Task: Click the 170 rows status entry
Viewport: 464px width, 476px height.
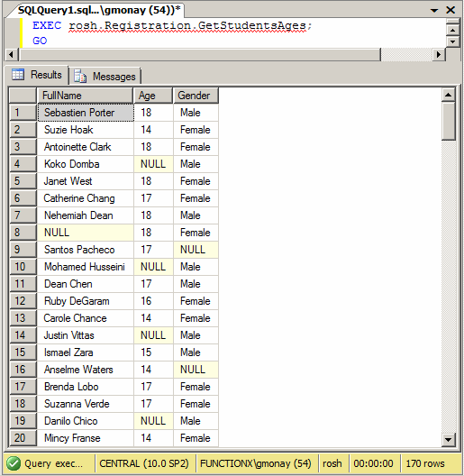Action: click(425, 463)
